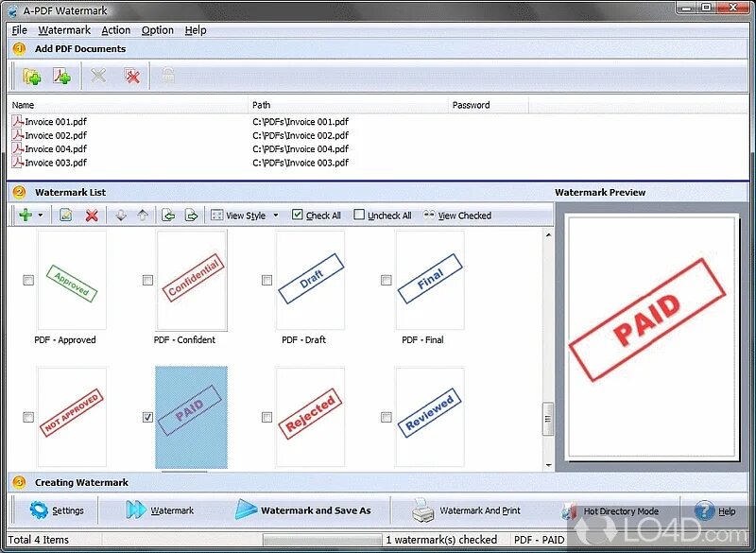Click the PDF - Approved label
This screenshot has height=553, width=756.
[x=65, y=340]
